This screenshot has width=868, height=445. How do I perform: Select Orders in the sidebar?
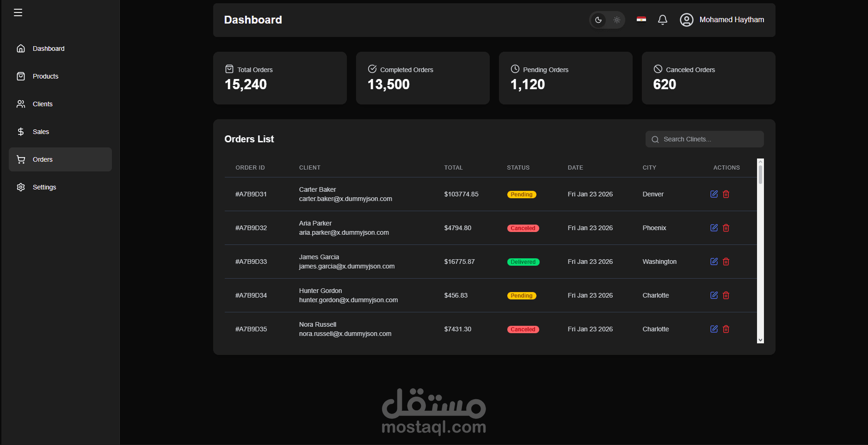[60, 159]
